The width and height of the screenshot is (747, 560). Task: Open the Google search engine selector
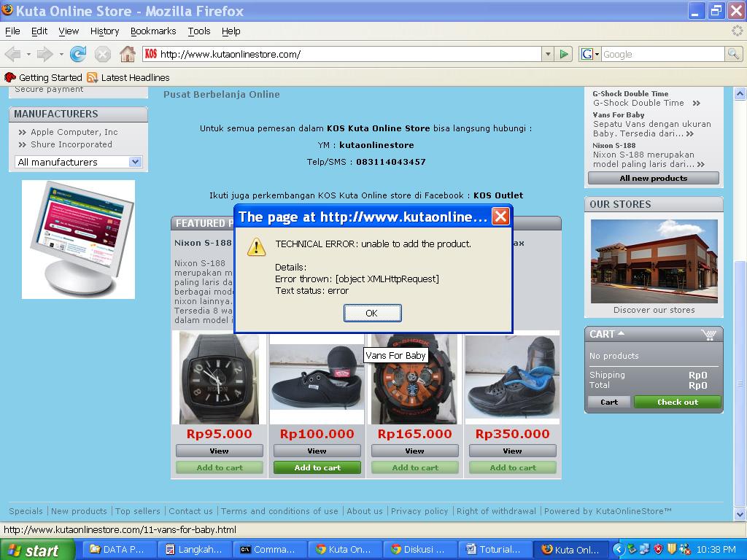(x=589, y=54)
